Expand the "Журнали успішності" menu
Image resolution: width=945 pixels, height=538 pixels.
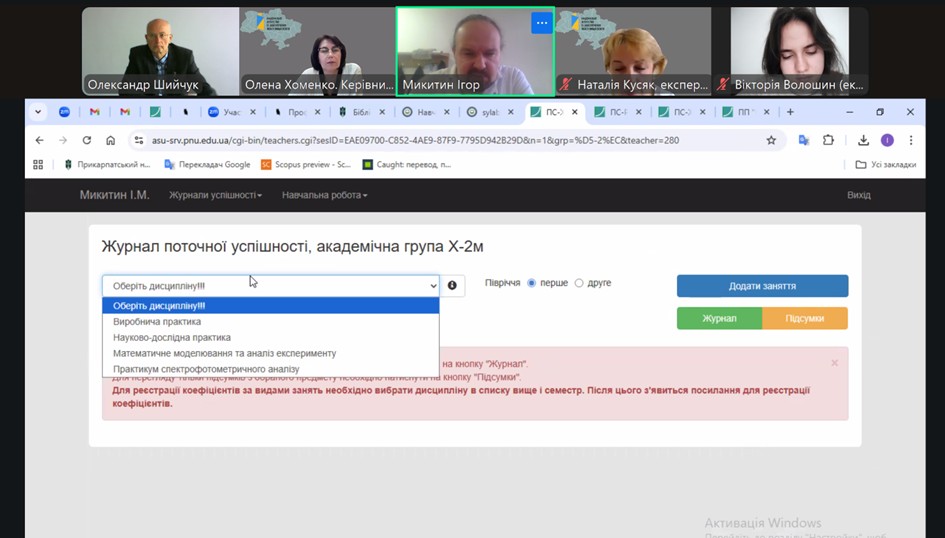click(215, 195)
